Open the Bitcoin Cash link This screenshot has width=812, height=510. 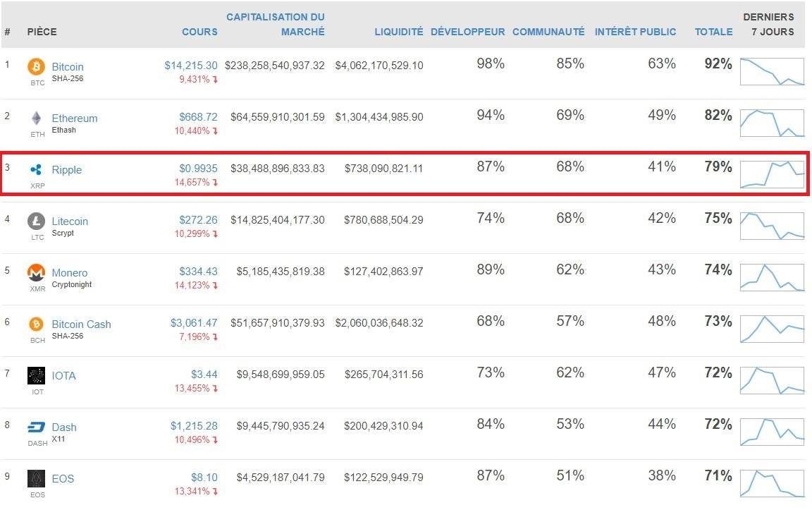point(81,324)
